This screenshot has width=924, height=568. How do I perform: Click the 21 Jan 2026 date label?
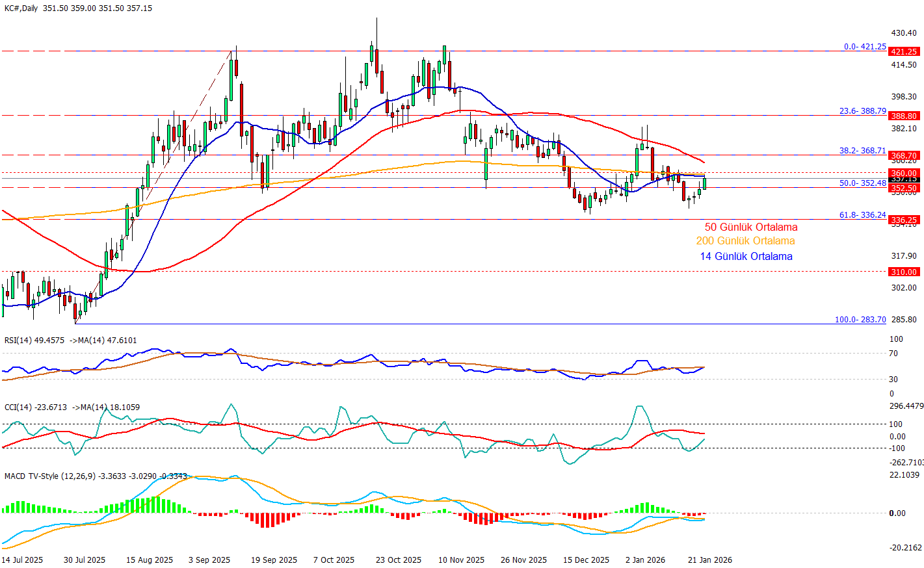710,560
